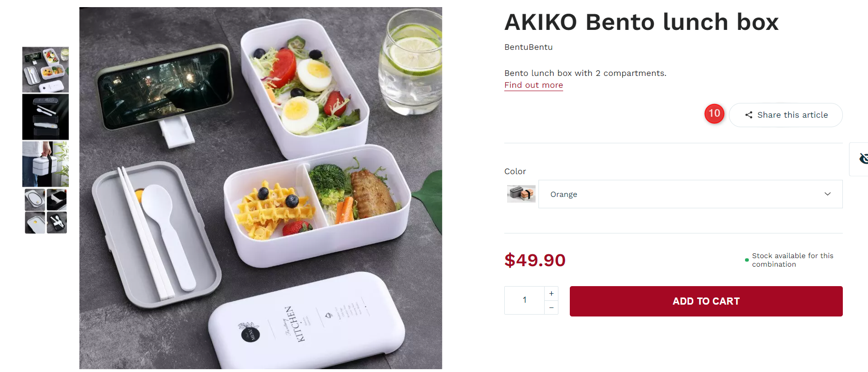Open the Share this article button
Screen dimensions: 868x372
(x=786, y=115)
